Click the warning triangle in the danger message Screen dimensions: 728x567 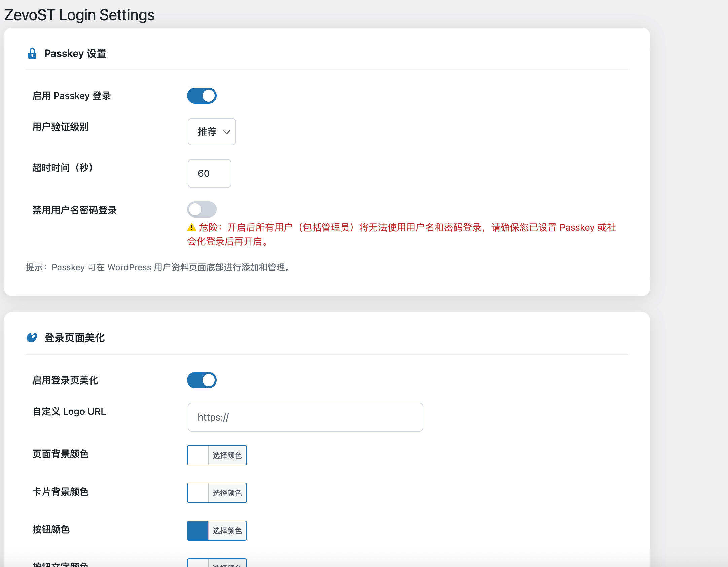click(x=191, y=228)
